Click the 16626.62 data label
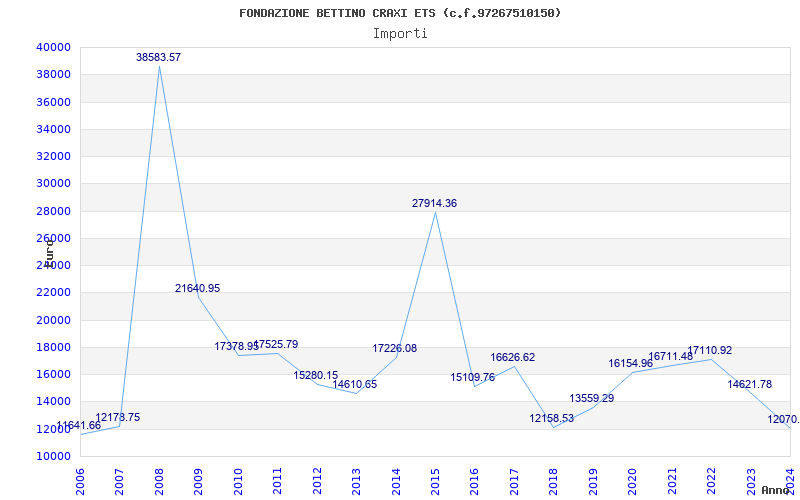Screen dimensions: 800x500 pyautogui.click(x=513, y=358)
